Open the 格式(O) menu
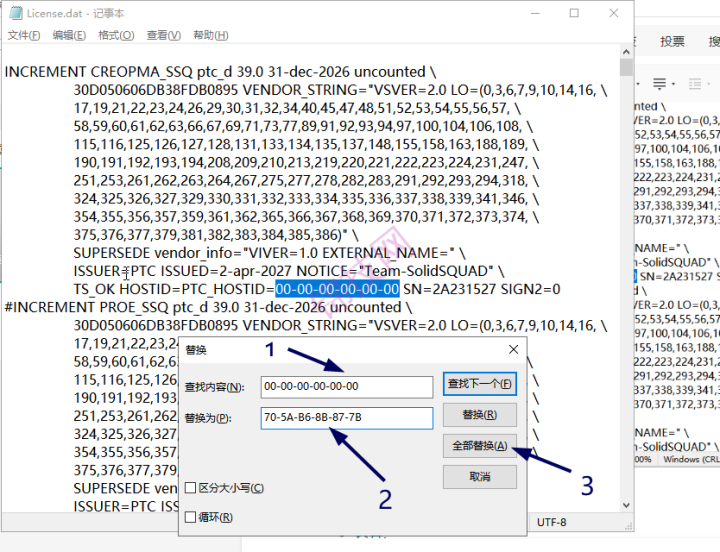720x552 pixels. (x=116, y=35)
